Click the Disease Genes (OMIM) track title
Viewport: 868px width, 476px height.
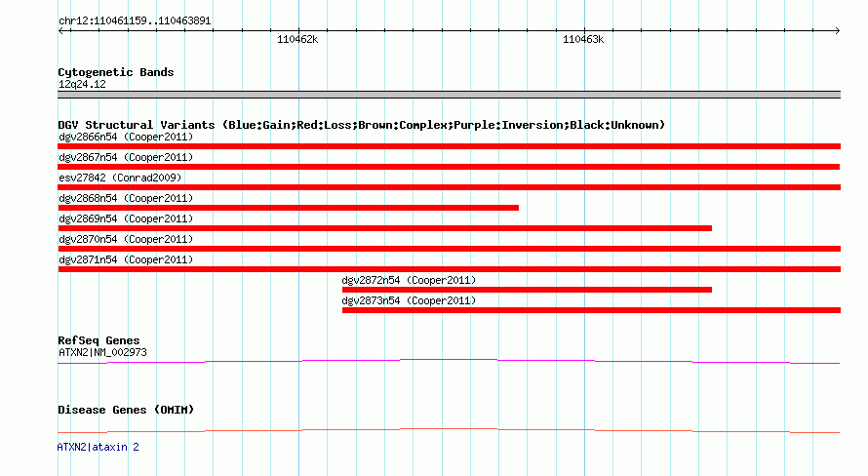pos(126,410)
